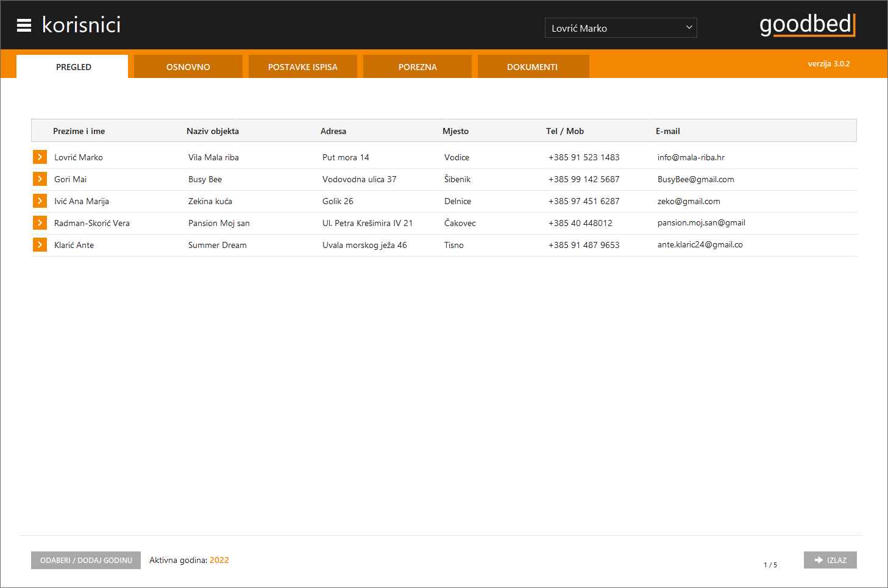The height and width of the screenshot is (588, 888).
Task: Open the hamburger menu icon
Action: pos(24,25)
